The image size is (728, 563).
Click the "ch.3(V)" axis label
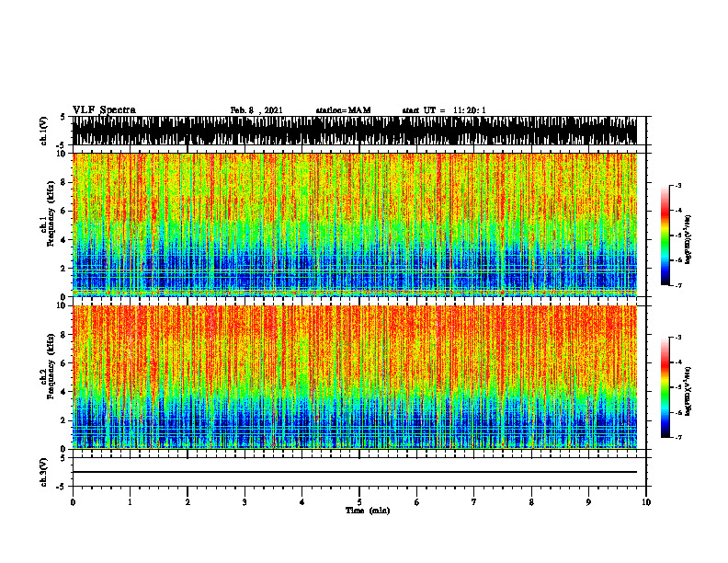[x=44, y=472]
